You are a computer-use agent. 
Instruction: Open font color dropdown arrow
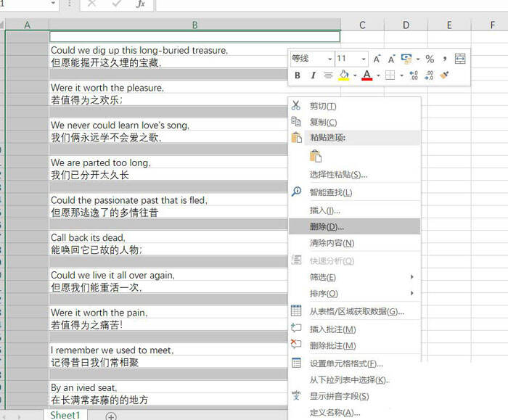click(378, 75)
